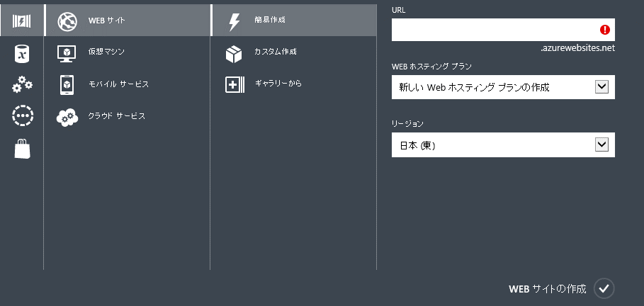Select the Compute category icon in sidebar
This screenshot has height=306, width=644.
(x=21, y=20)
